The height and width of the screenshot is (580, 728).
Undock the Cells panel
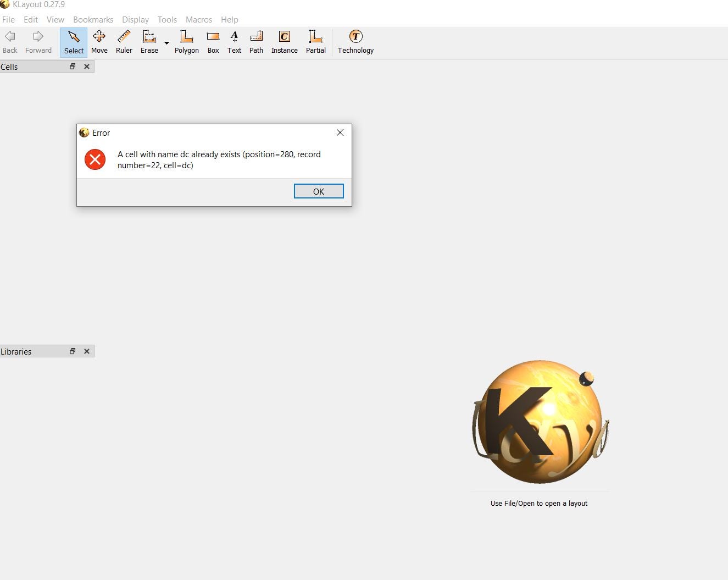(x=73, y=67)
